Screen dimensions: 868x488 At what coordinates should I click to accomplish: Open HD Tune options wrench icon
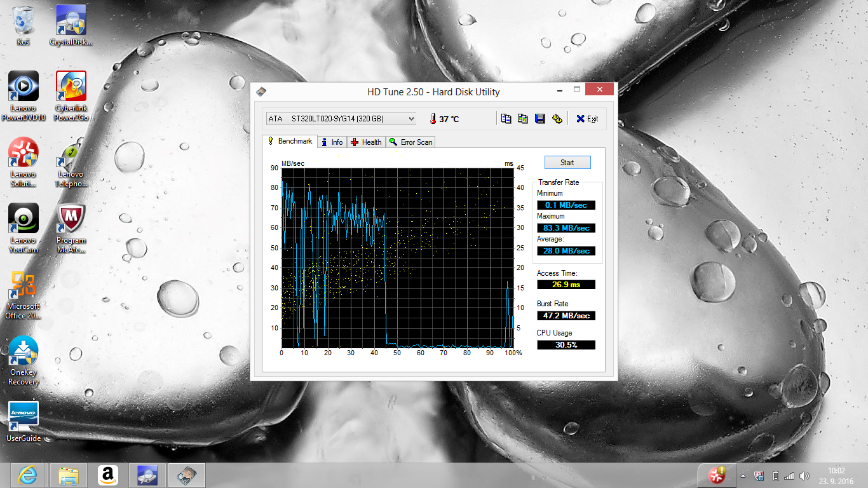coord(557,119)
